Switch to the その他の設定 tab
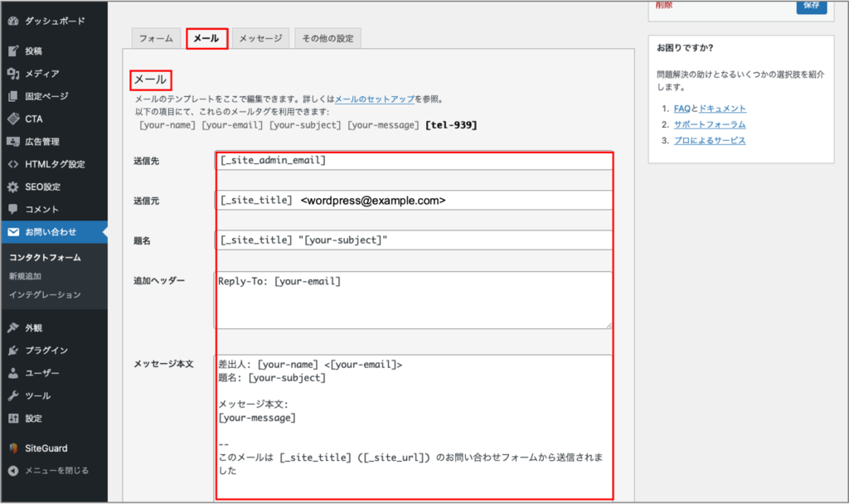The height and width of the screenshot is (504, 849). (x=327, y=38)
